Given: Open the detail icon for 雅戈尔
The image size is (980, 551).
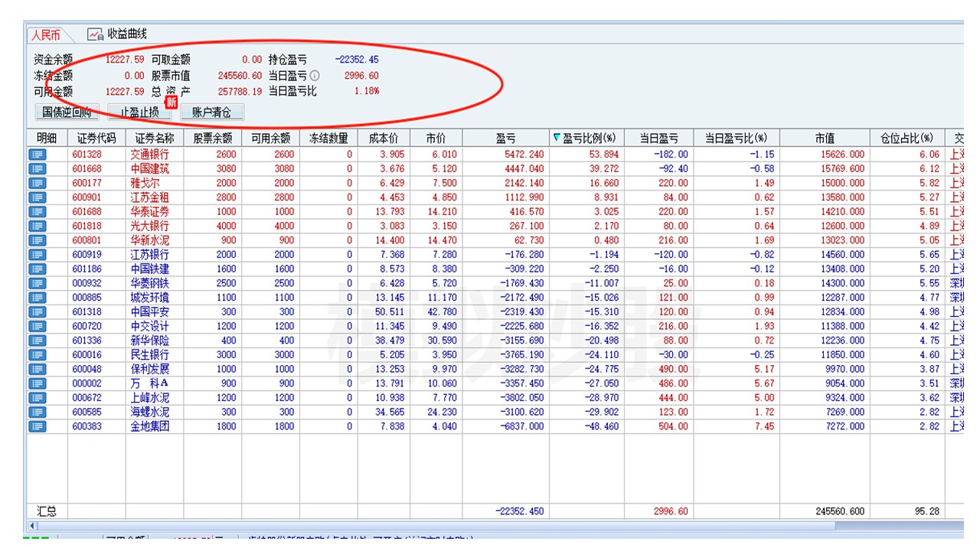Looking at the screenshot, I should [37, 184].
